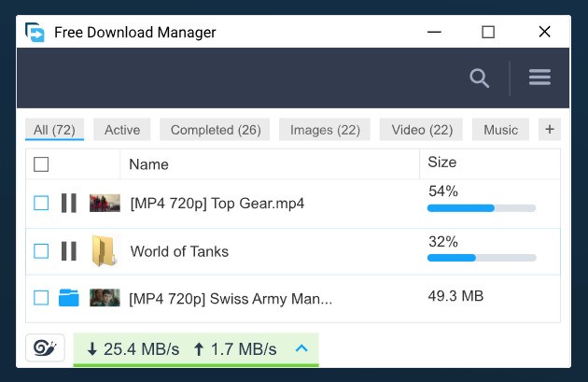Pause the Top Gear.mp4 download
Screen dimensions: 588x382
[x=68, y=203]
